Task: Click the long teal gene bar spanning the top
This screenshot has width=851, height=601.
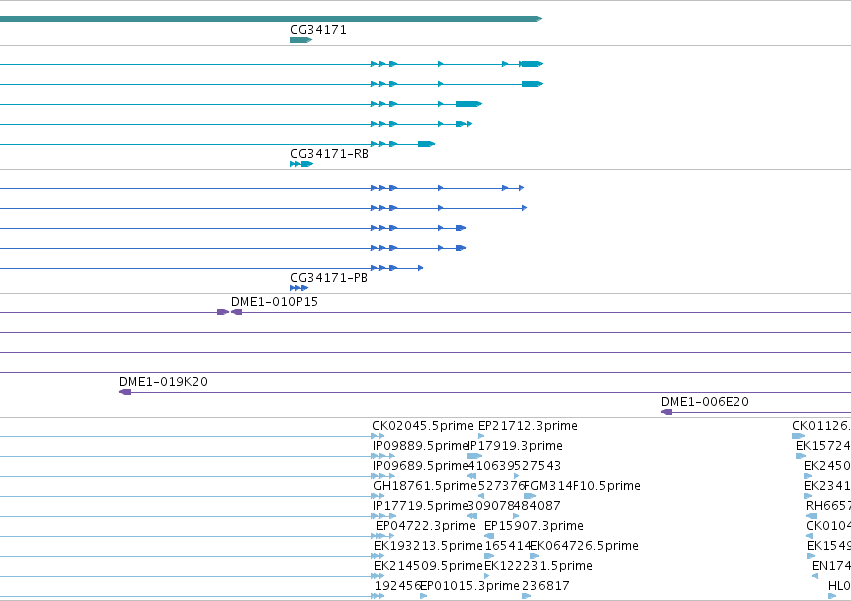Action: click(x=271, y=19)
